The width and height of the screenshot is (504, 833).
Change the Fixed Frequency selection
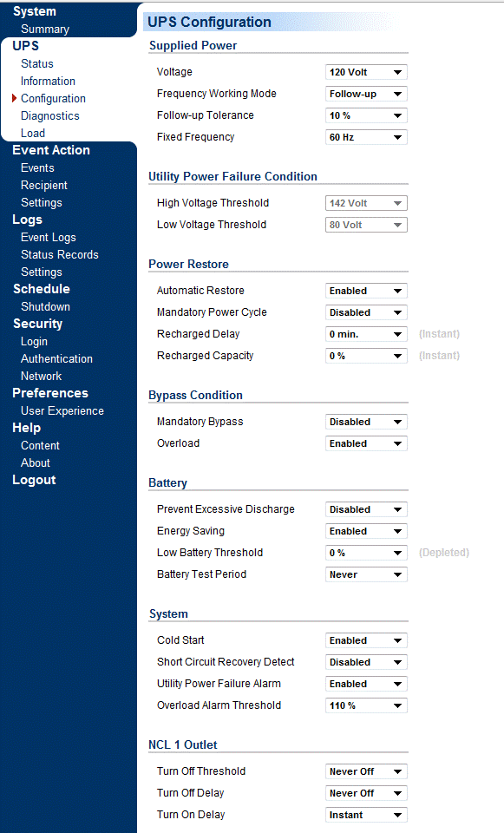pyautogui.click(x=366, y=138)
